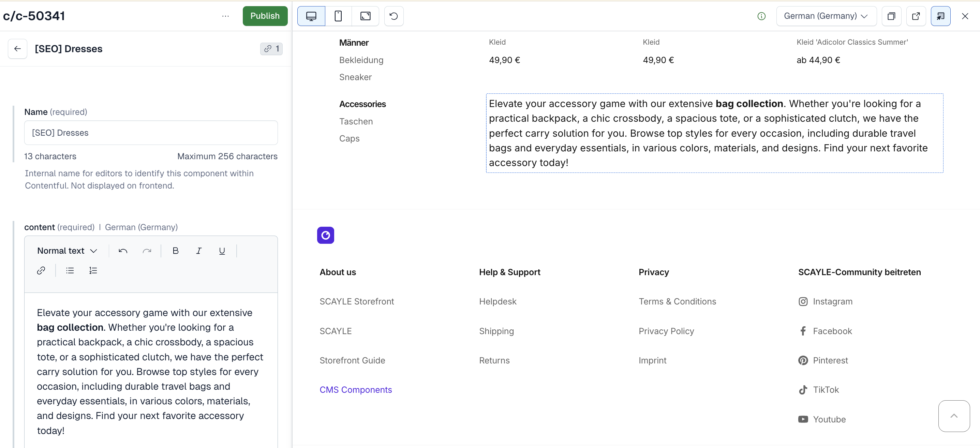Open the CMS Components footer link
The width and height of the screenshot is (980, 448).
355,389
